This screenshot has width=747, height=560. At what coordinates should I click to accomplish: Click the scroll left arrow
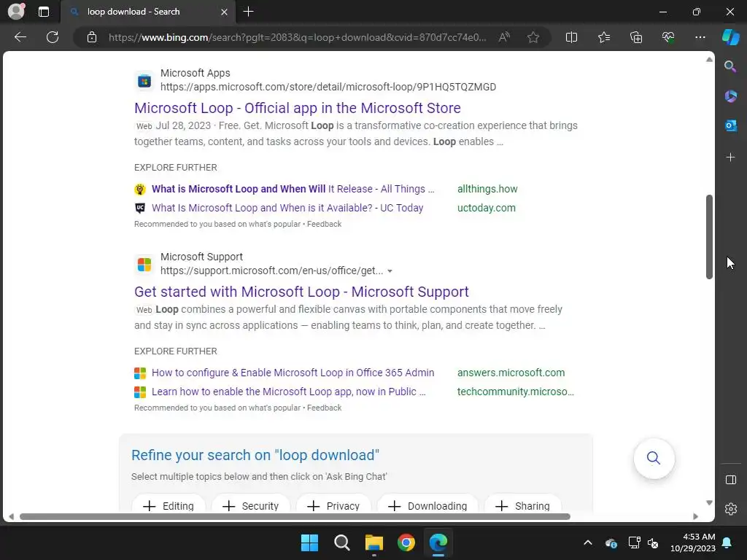click(11, 517)
